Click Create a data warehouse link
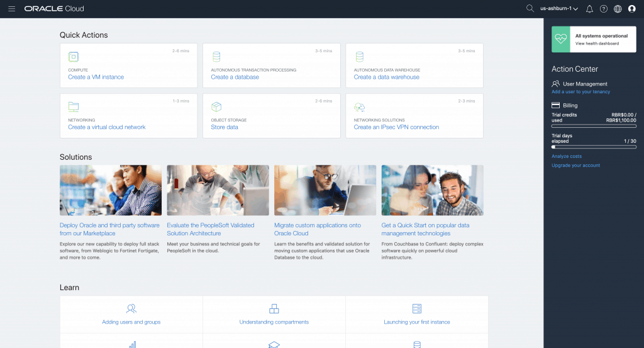644x348 pixels. [386, 77]
